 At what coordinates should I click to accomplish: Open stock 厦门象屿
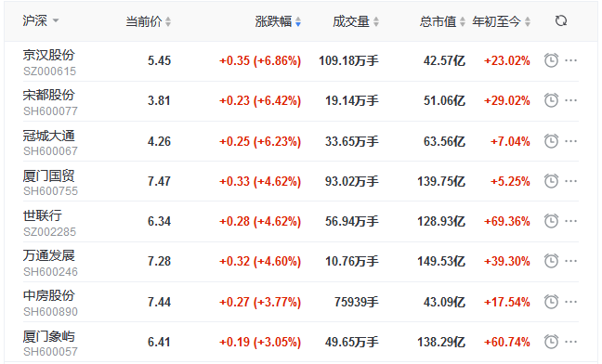(x=48, y=336)
